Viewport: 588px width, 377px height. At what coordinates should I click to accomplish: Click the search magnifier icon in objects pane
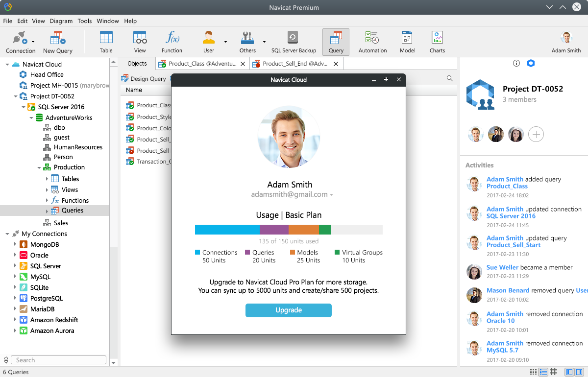450,78
